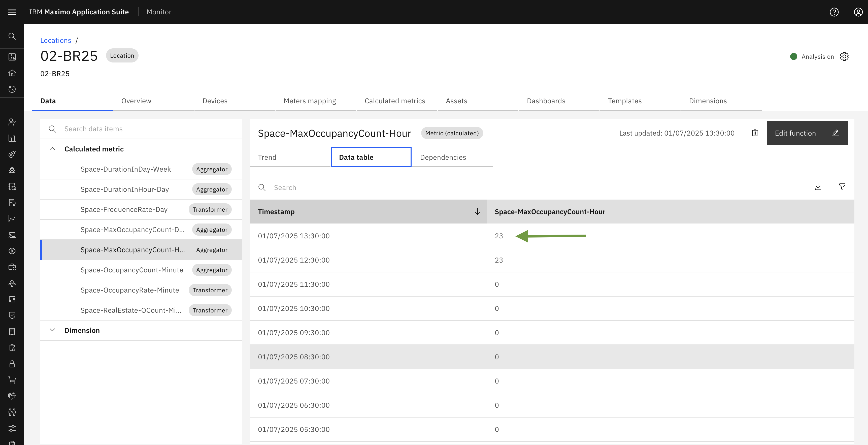Open the user profile icon
Screen dimensions: 868x445
(858, 12)
